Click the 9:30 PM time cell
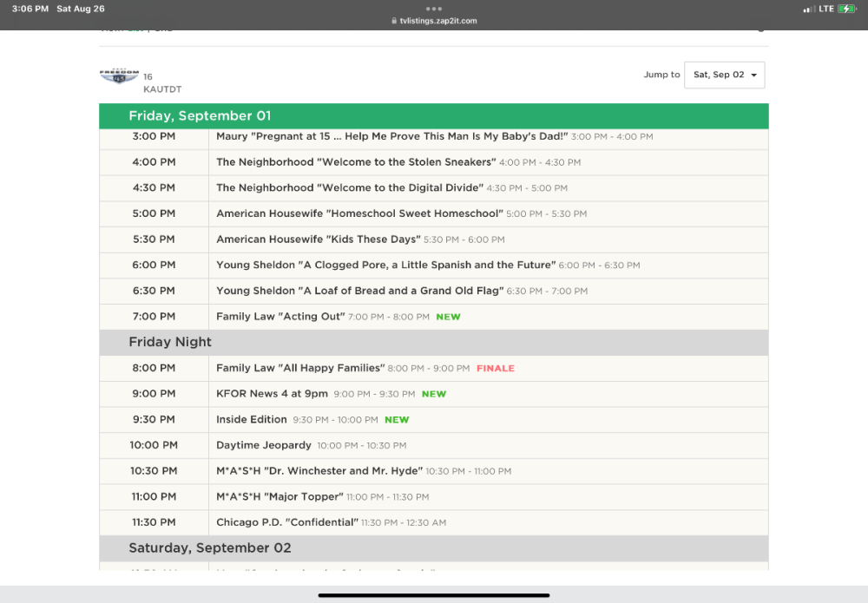Viewport: 868px width, 603px height. click(x=154, y=419)
